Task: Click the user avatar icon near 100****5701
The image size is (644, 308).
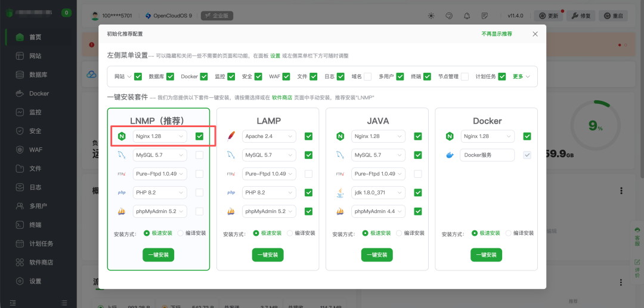Action: coord(95,16)
